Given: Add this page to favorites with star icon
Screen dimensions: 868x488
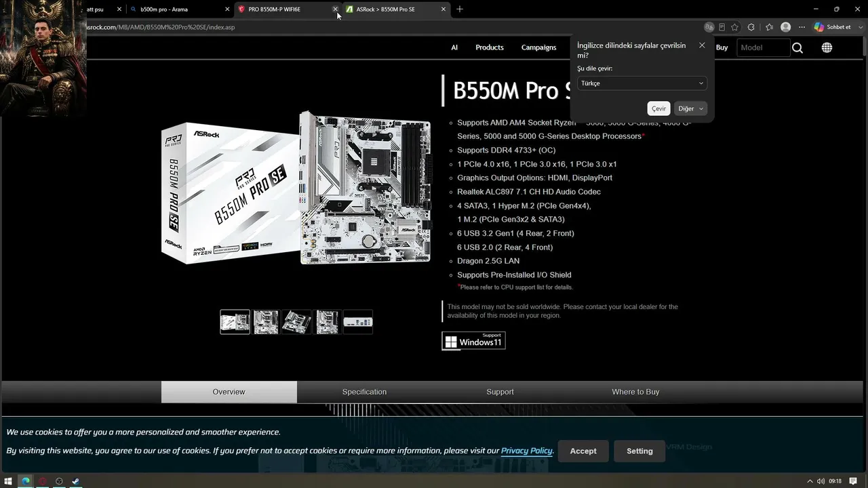Looking at the screenshot, I should click(734, 27).
